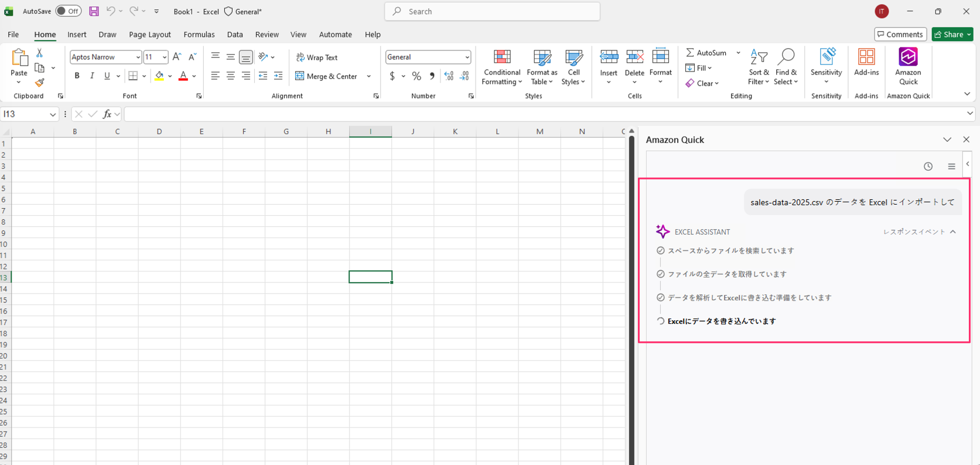Open the Clear dropdown
Screen dimensions: 980x465
(702, 83)
